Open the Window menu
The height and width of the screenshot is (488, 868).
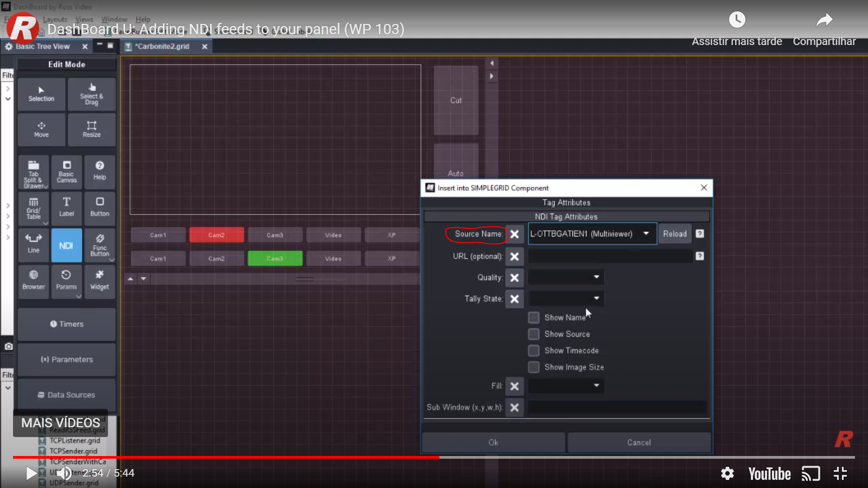(x=114, y=20)
